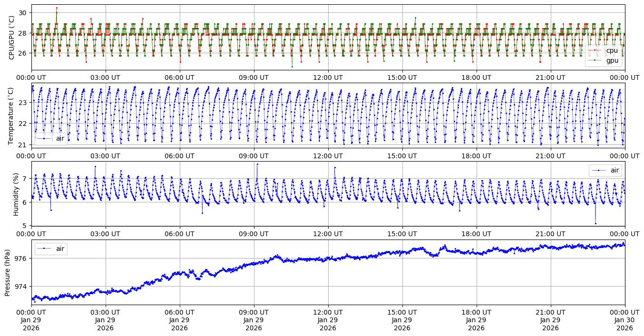Viewport: 644px width, 336px height.
Task: Click the 06:00 UT tick under the CPU/GPU plot
Action: pos(179,77)
